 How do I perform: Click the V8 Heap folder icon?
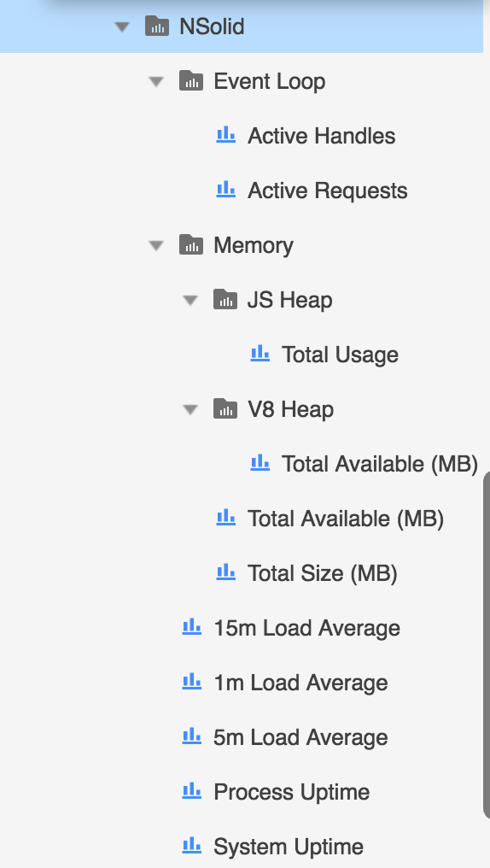click(225, 409)
